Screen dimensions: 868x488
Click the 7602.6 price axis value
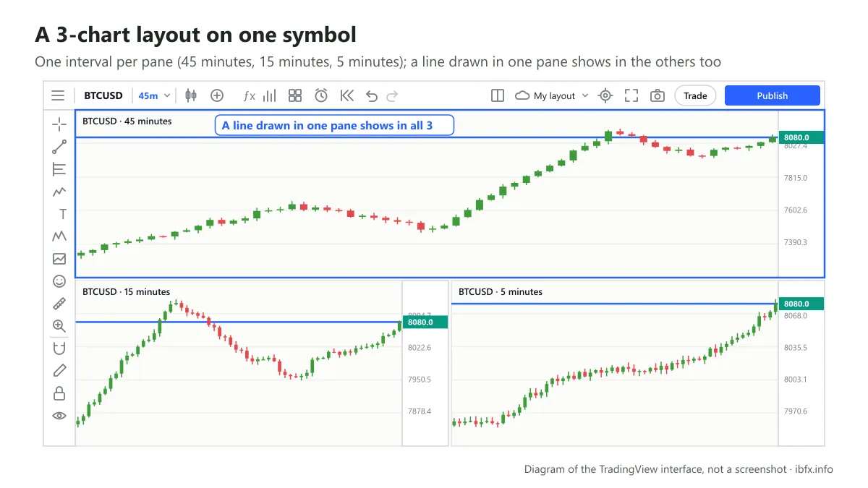point(795,210)
